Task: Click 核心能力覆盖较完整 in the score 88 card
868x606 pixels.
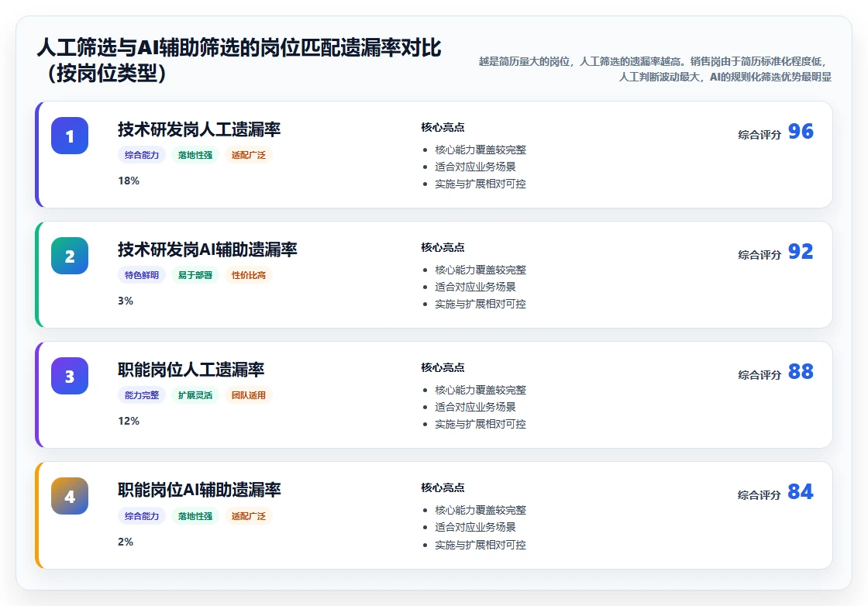Action: pyautogui.click(x=480, y=390)
